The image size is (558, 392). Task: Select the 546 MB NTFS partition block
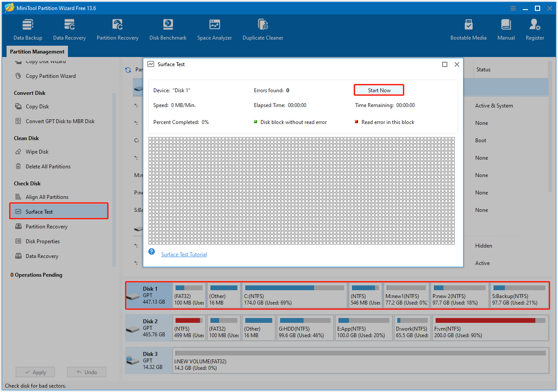[365, 295]
